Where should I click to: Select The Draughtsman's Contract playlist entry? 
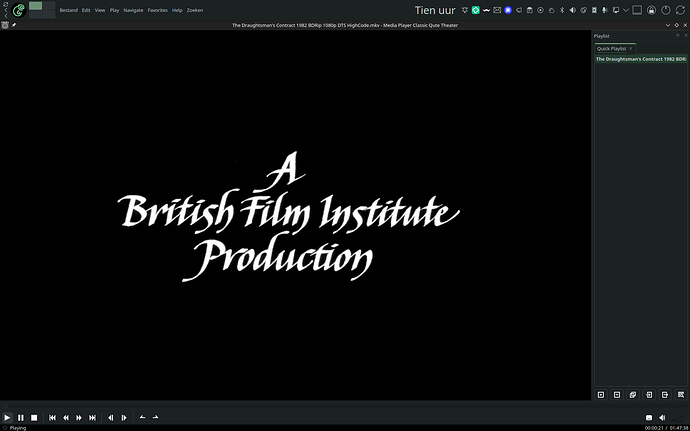[641, 59]
